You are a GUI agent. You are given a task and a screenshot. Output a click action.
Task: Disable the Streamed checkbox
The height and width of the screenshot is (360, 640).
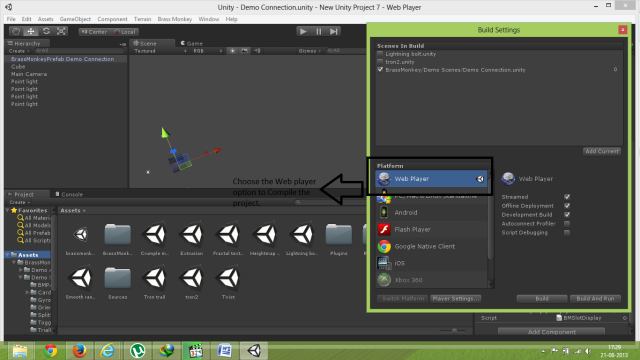[x=567, y=197]
